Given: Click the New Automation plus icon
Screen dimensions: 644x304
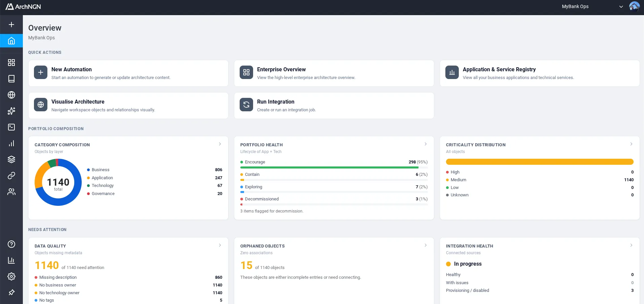Looking at the screenshot, I should point(41,72).
